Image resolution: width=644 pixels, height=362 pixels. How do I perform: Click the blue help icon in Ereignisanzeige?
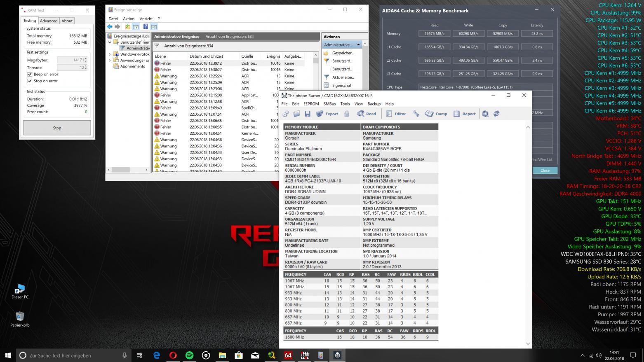click(146, 27)
